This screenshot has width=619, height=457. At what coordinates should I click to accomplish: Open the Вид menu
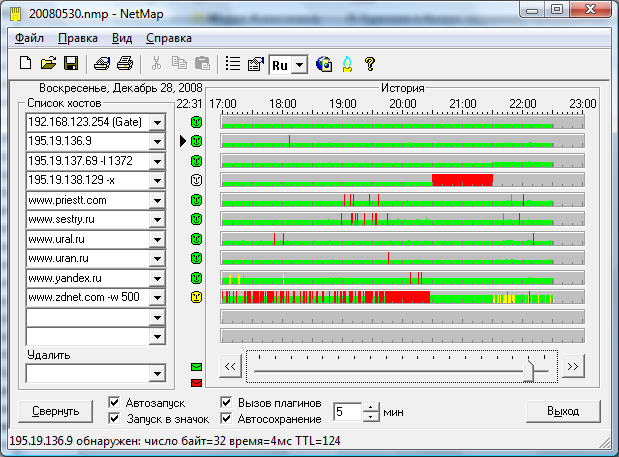(x=122, y=38)
